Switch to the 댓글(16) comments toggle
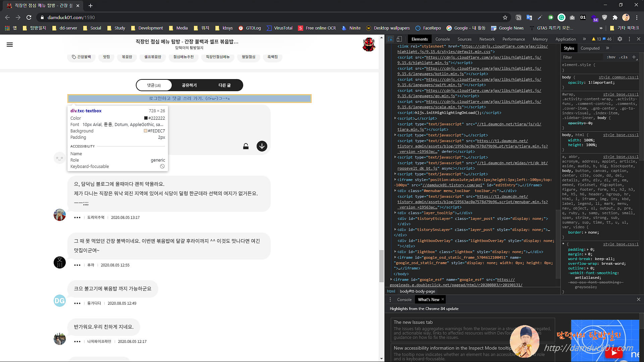The image size is (644, 362). [x=154, y=85]
